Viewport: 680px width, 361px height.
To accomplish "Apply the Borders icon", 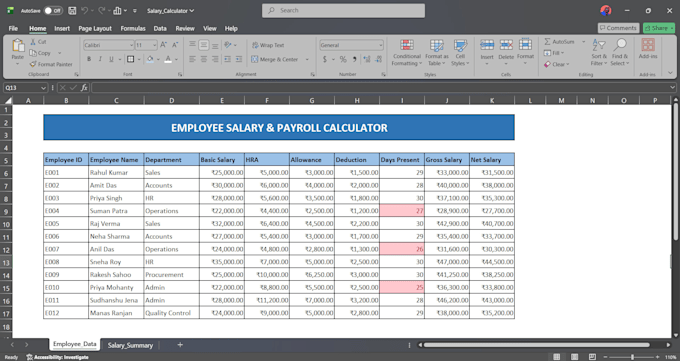I will [x=131, y=59].
